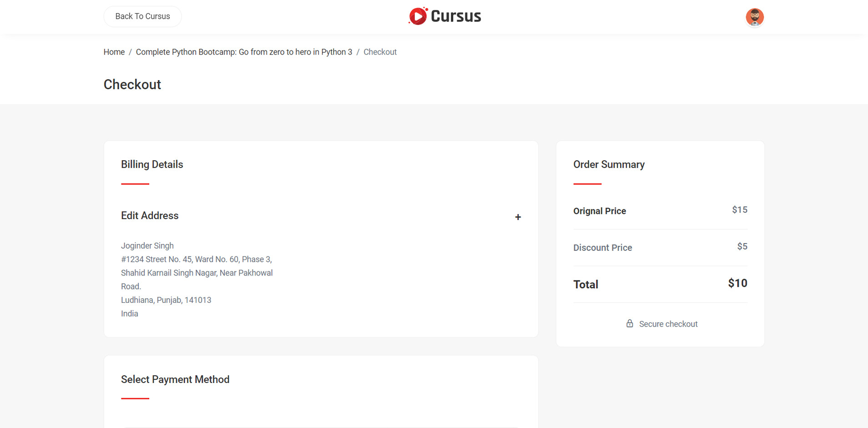This screenshot has height=428, width=868.
Task: Open the user profile avatar menu
Action: (x=754, y=17)
